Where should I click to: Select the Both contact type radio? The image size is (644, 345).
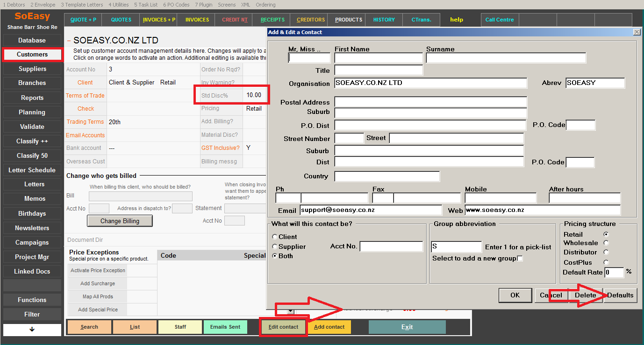[274, 256]
